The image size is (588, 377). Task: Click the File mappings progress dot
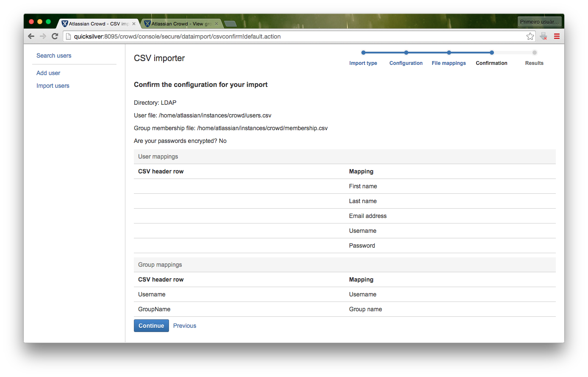point(449,53)
